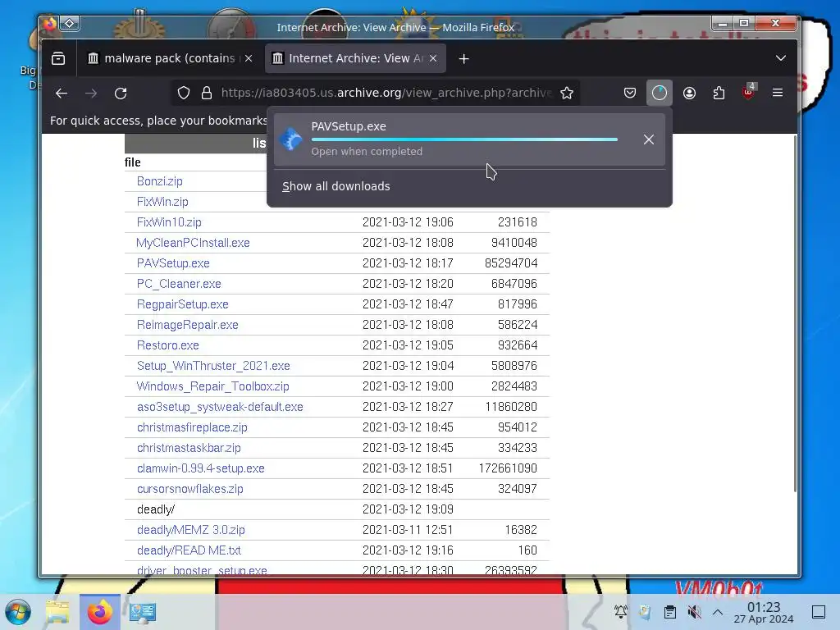This screenshot has height=630, width=840.
Task: Open cursorsnowflakes.zip link
Action: (190, 489)
